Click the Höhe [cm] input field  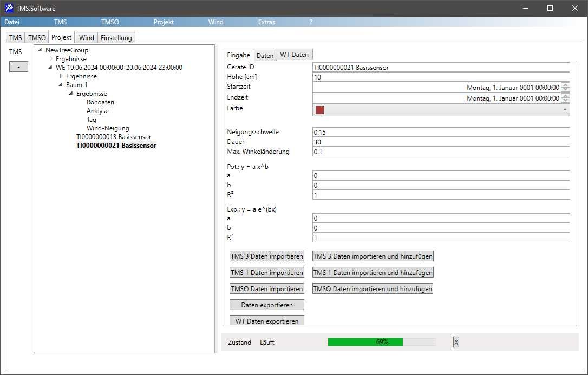coord(441,77)
